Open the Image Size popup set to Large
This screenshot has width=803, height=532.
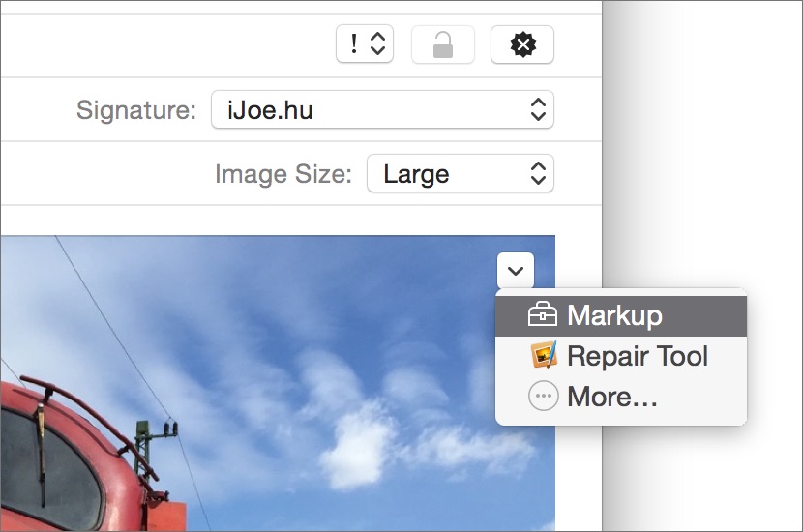(x=461, y=173)
